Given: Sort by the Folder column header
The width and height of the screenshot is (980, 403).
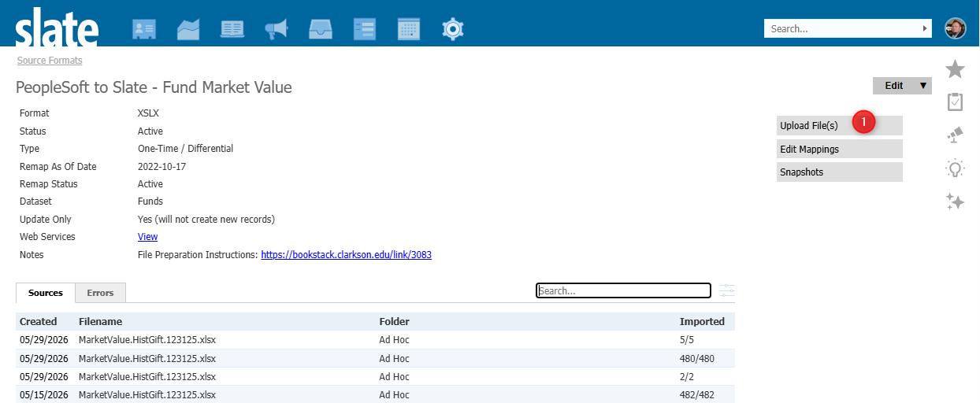Looking at the screenshot, I should click(x=394, y=321).
